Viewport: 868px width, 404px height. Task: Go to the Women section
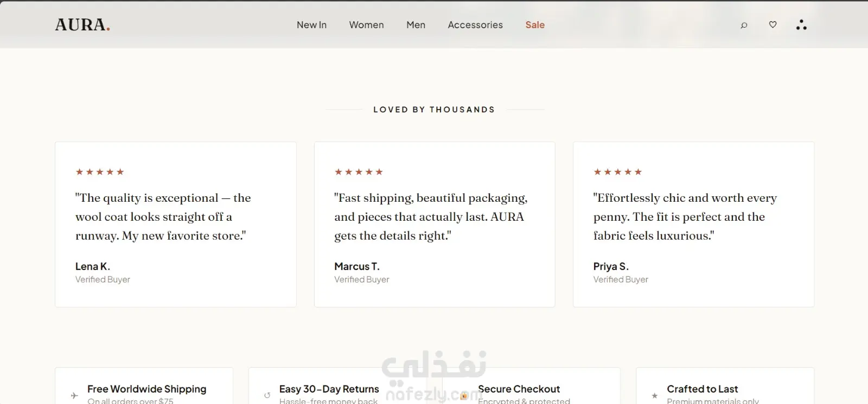click(x=367, y=25)
